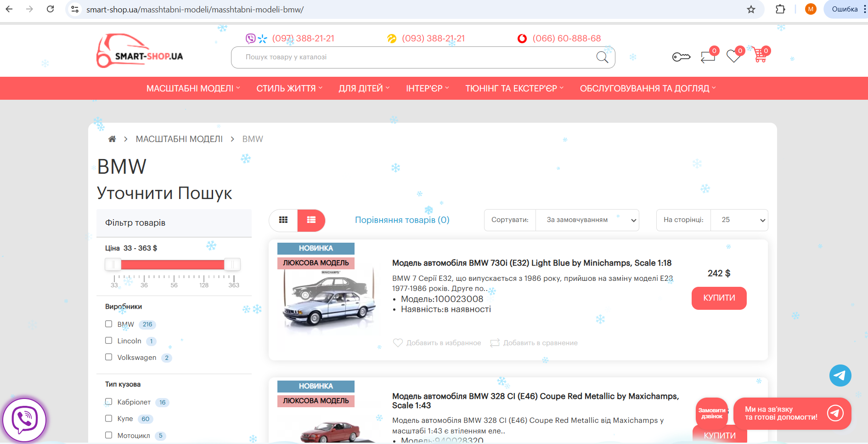Viewport: 868px width, 444px height.
Task: Go back with browser back arrow
Action: pos(9,9)
